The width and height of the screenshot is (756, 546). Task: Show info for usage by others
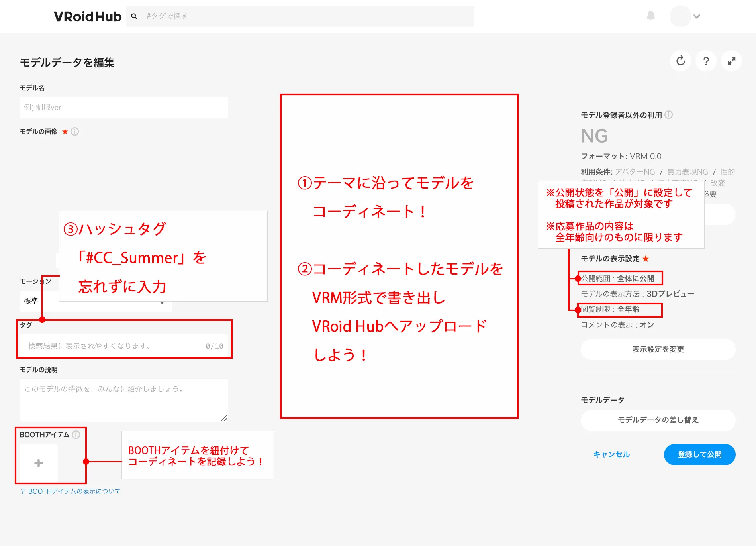coord(669,115)
